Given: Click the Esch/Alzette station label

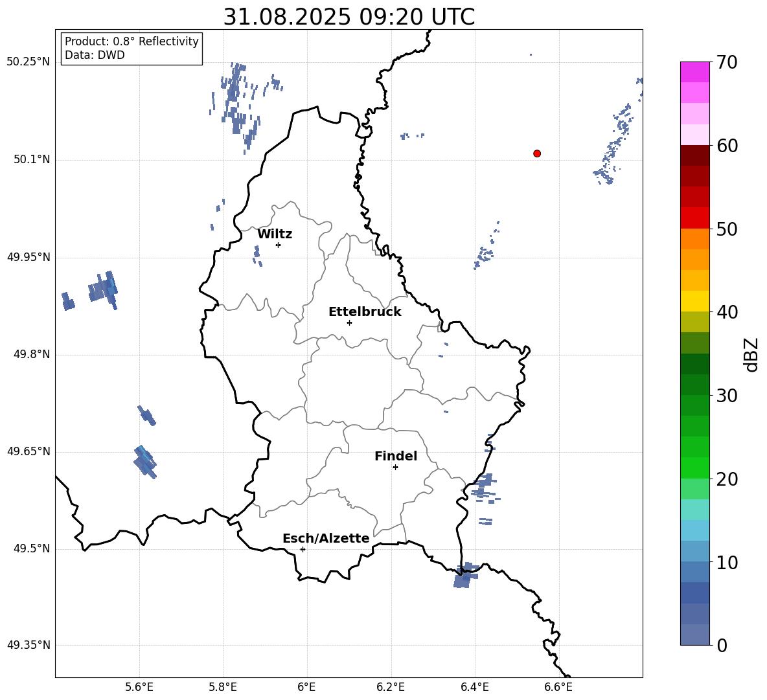Looking at the screenshot, I should [x=326, y=538].
